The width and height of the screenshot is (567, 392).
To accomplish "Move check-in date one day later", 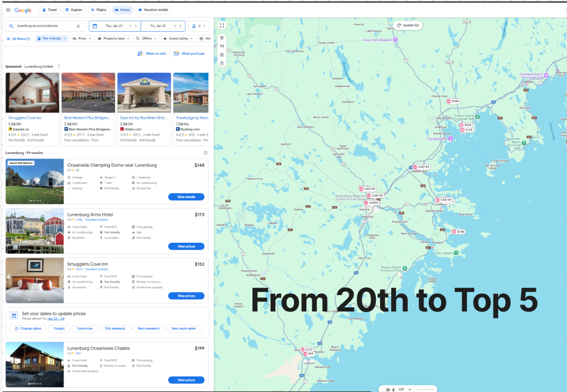I will [136, 26].
